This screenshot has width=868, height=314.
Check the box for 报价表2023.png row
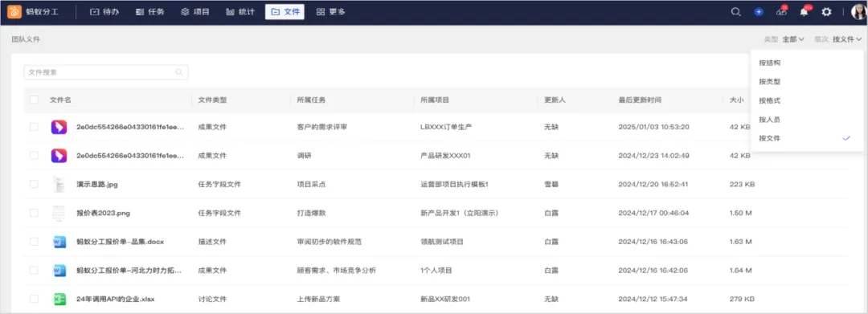tap(35, 213)
